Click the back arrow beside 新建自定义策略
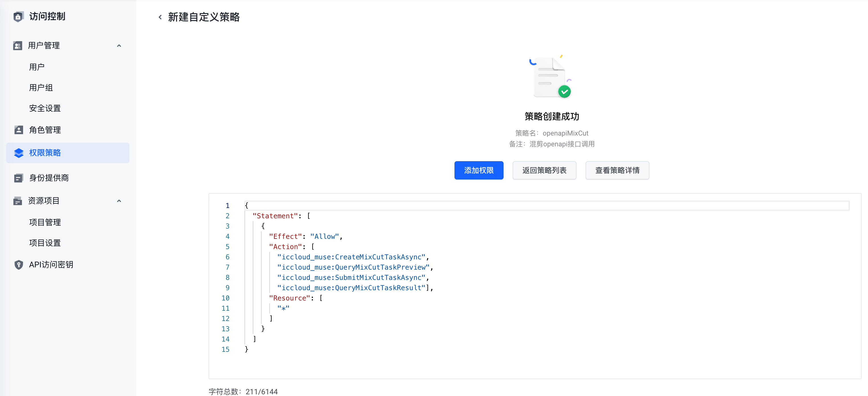The width and height of the screenshot is (868, 396). coord(160,17)
